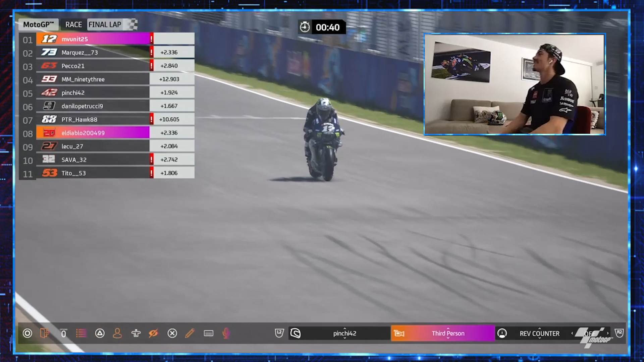The image size is (644, 362).
Task: Click the rider webcam picture-in-picture
Action: point(515,84)
